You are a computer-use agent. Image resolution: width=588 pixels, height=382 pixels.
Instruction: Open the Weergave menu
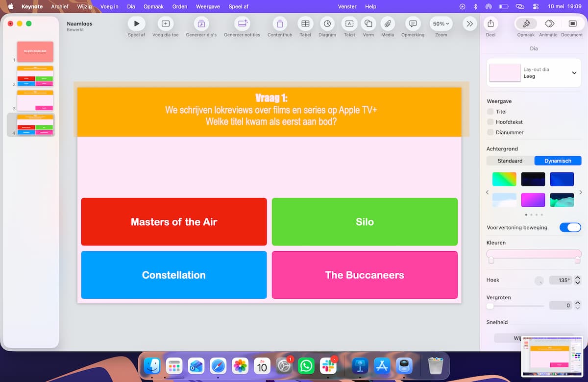click(207, 6)
